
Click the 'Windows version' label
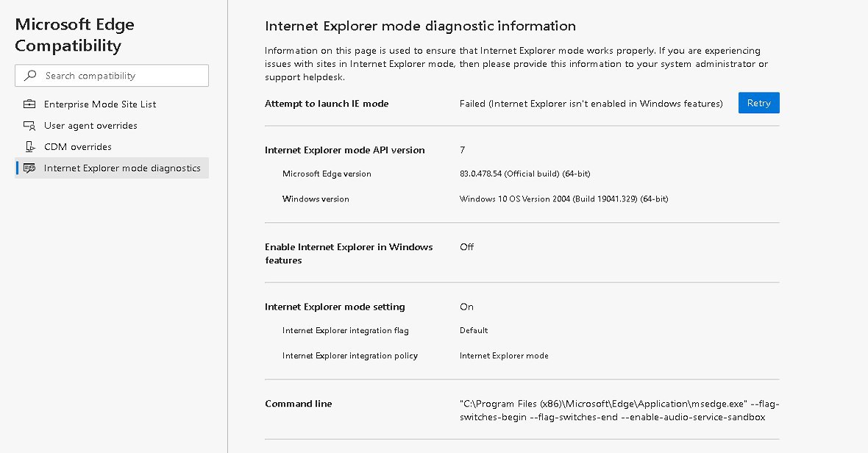click(x=316, y=199)
